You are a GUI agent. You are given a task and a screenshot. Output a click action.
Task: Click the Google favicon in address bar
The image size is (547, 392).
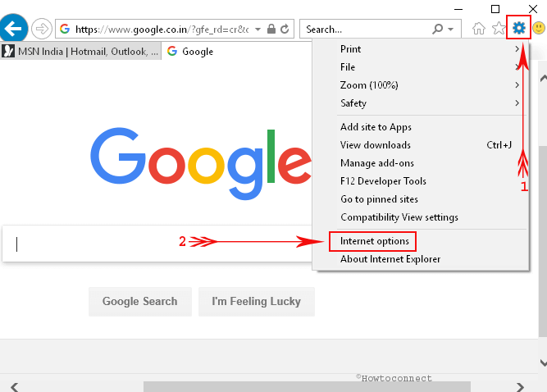[65, 29]
